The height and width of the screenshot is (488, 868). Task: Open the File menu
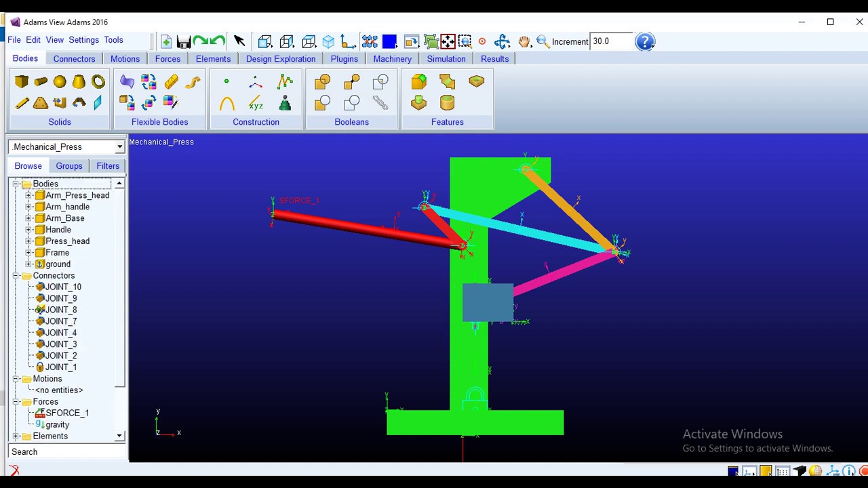click(14, 40)
